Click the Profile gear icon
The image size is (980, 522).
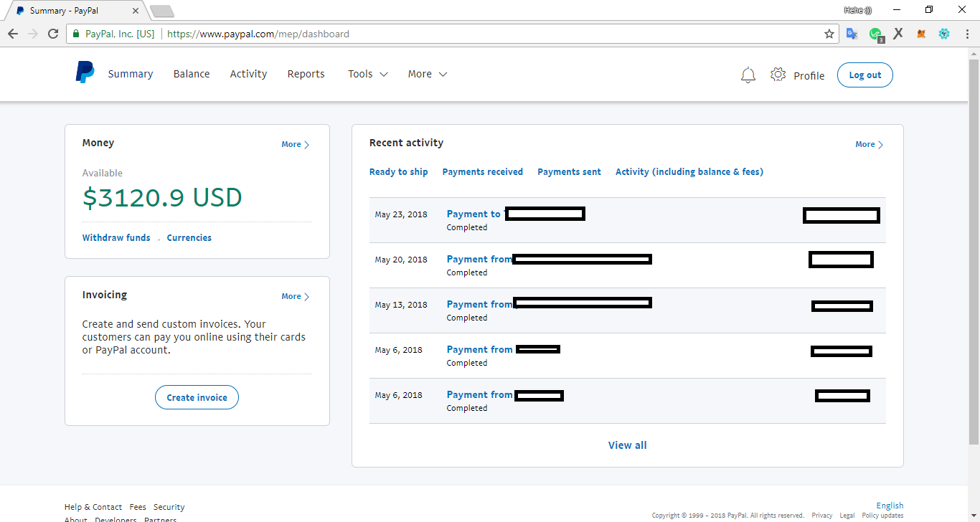pos(778,75)
